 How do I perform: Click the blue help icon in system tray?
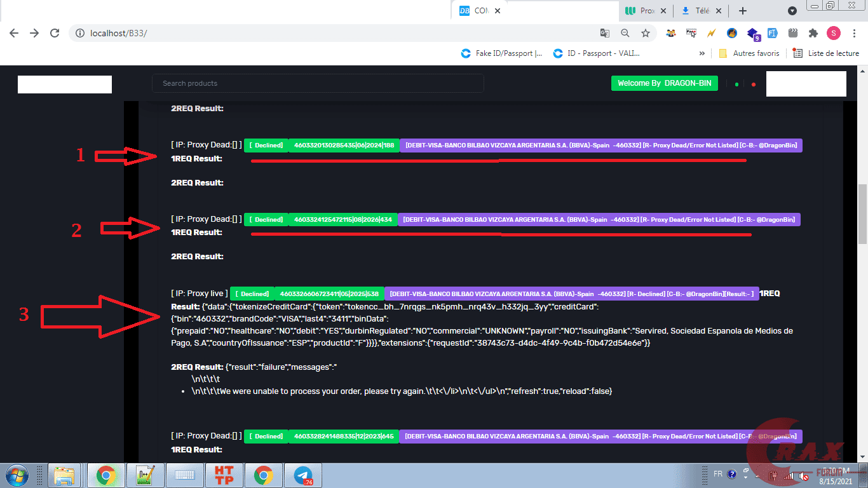[x=731, y=474]
